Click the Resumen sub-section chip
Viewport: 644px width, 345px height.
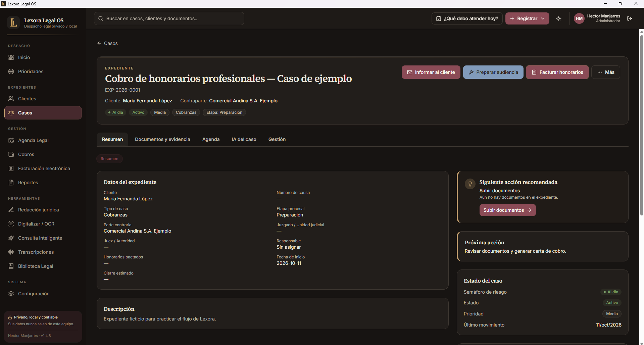click(x=109, y=159)
